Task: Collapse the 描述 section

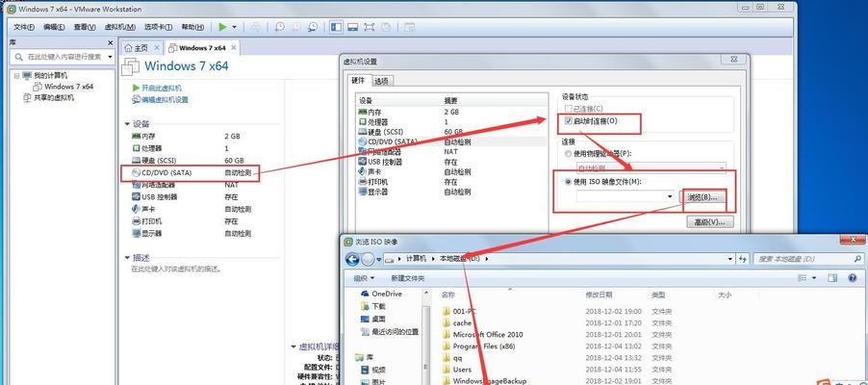Action: (127, 258)
